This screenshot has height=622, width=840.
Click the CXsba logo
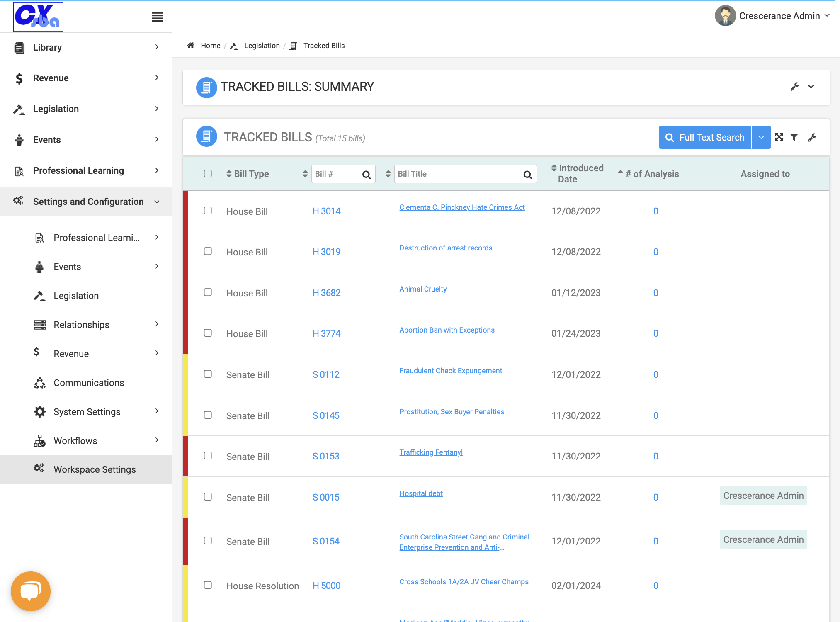tap(39, 17)
